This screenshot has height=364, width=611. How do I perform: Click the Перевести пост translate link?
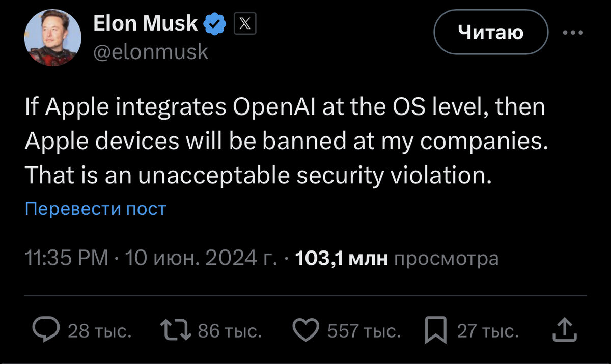click(95, 209)
